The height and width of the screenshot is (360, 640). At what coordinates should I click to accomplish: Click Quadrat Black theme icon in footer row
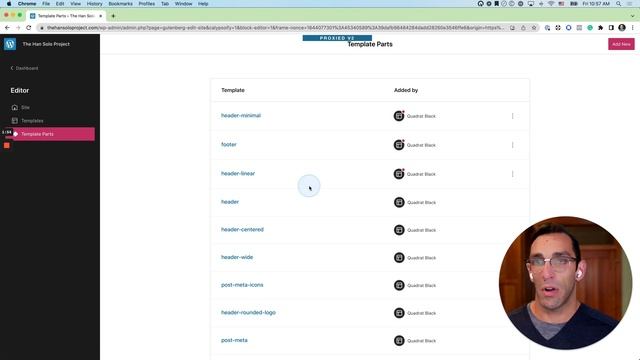[399, 145]
